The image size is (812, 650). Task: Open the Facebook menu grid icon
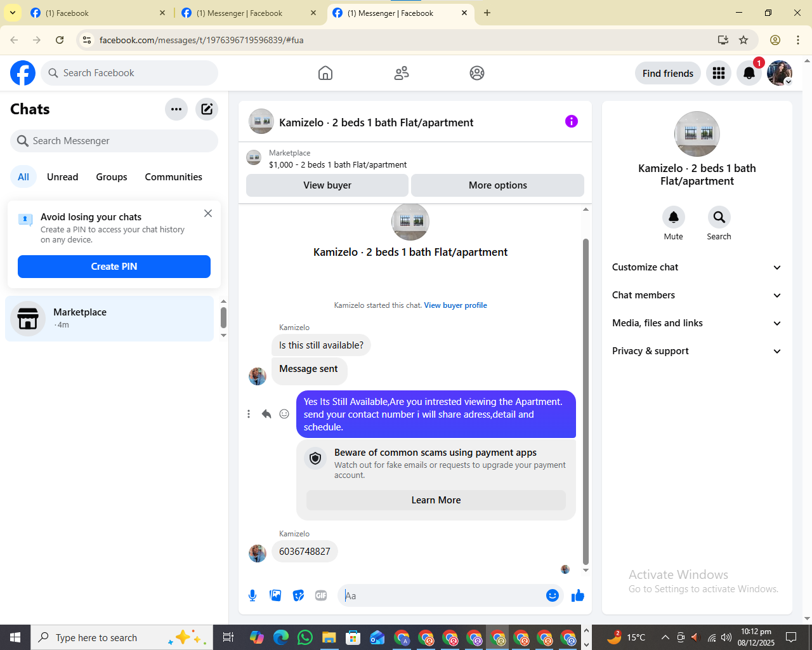[x=719, y=73]
